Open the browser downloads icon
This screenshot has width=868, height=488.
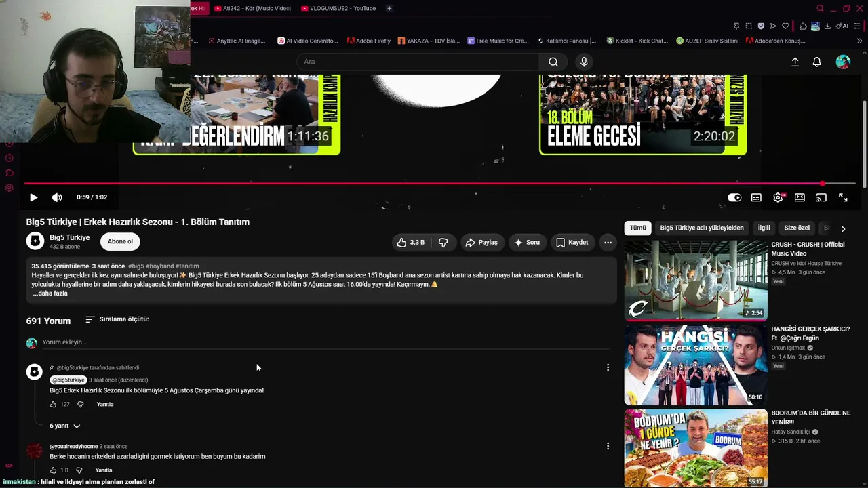[827, 26]
